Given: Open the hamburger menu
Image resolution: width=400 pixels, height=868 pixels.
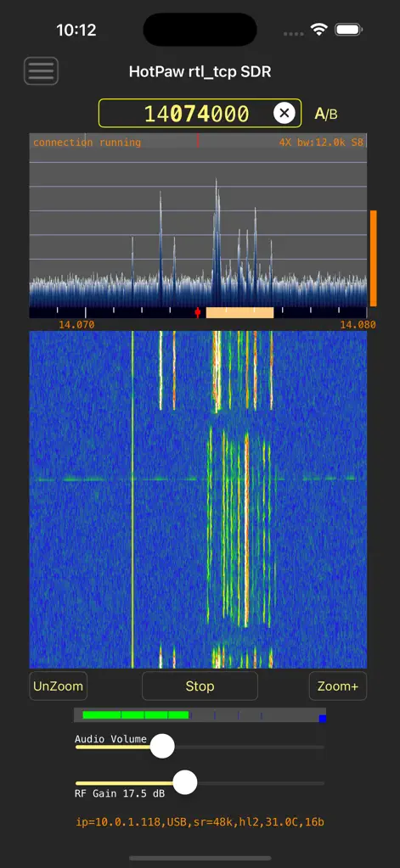Looking at the screenshot, I should click(41, 71).
